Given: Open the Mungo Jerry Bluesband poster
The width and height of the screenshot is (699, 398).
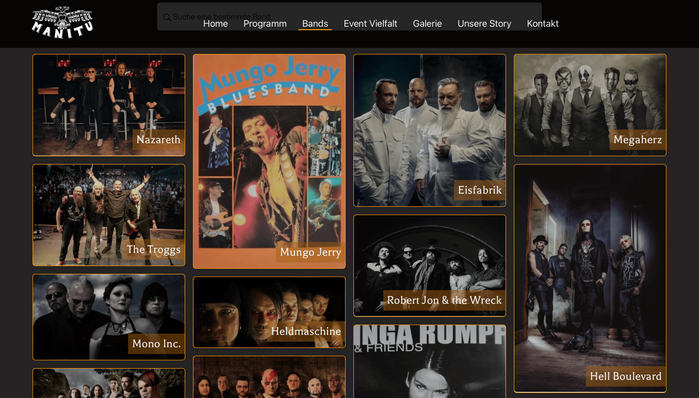Looking at the screenshot, I should coord(269,161).
